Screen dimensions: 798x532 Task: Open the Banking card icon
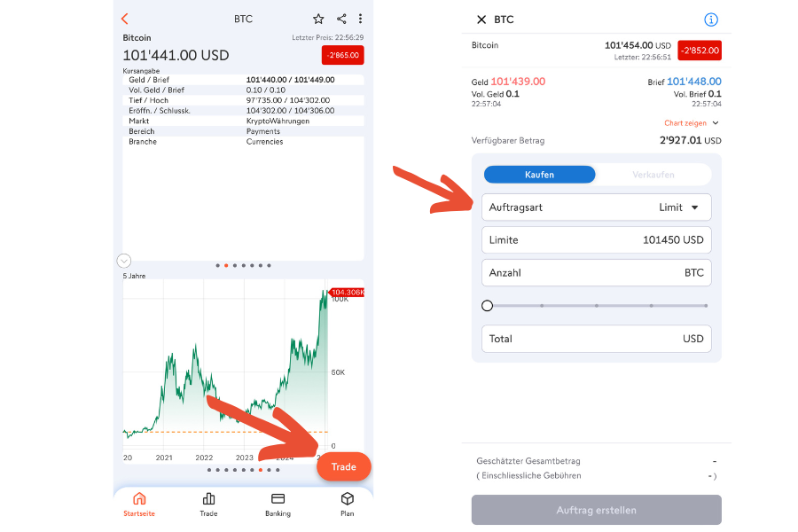pyautogui.click(x=278, y=504)
